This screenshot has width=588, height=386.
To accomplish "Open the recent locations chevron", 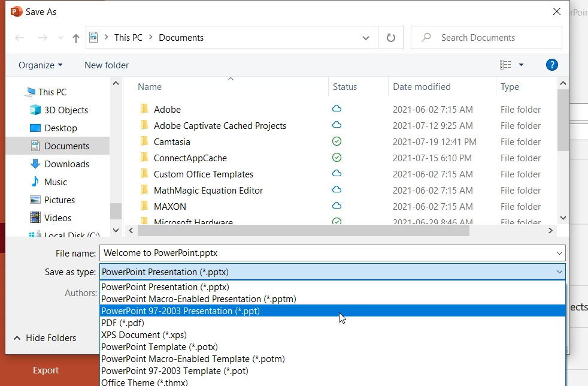I will point(60,38).
